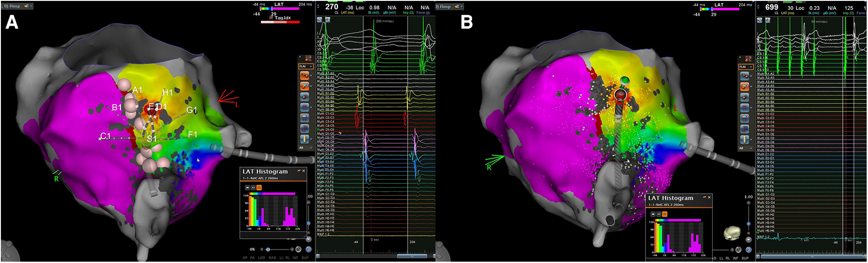Click the orange point-cluster tool in panel B toolbar
The image size is (868, 263).
pos(744,76)
